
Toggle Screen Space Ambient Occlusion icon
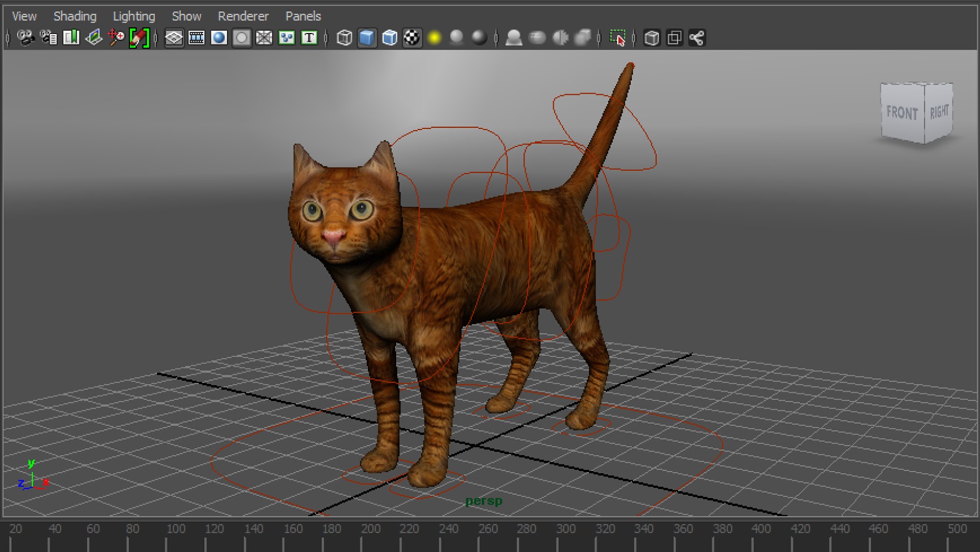514,38
